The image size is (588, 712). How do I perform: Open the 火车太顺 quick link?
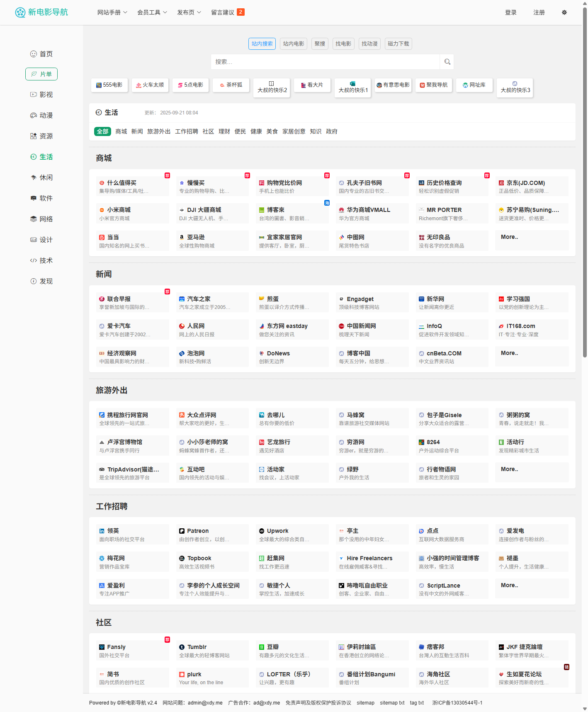tap(150, 85)
